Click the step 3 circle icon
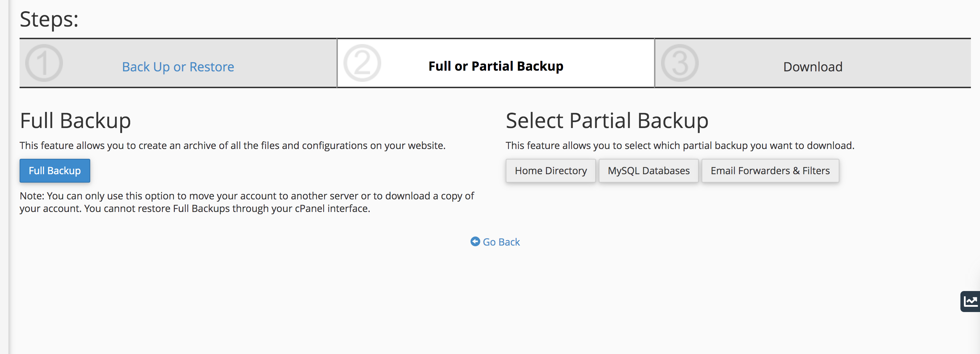Screen dimensions: 980x354 coord(680,63)
